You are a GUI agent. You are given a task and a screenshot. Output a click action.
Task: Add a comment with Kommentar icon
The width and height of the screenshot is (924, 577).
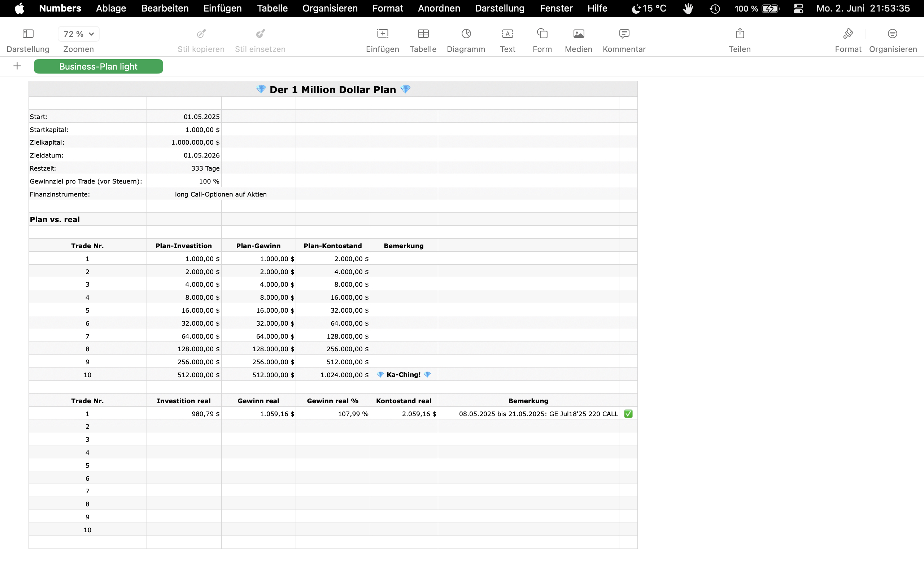coord(624,34)
